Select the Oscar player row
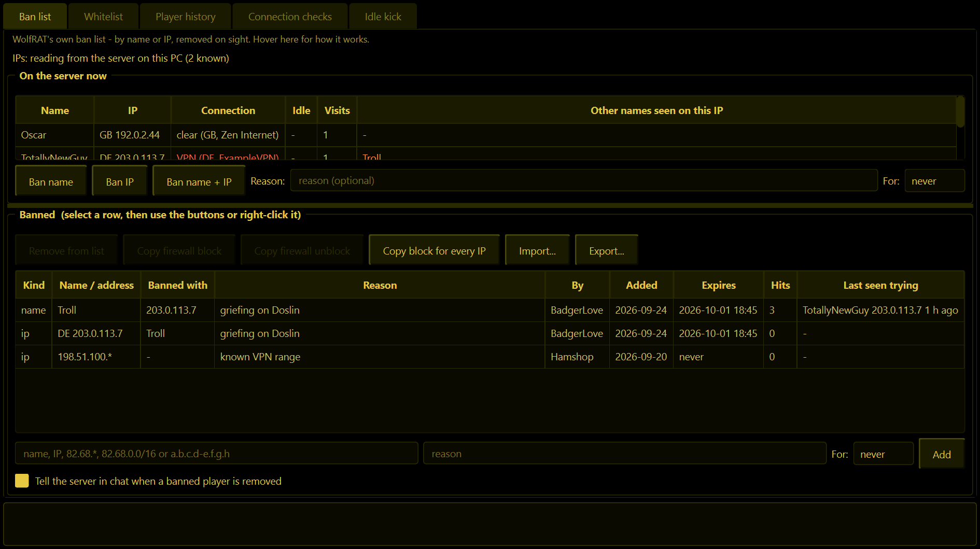The image size is (980, 549). click(x=486, y=135)
